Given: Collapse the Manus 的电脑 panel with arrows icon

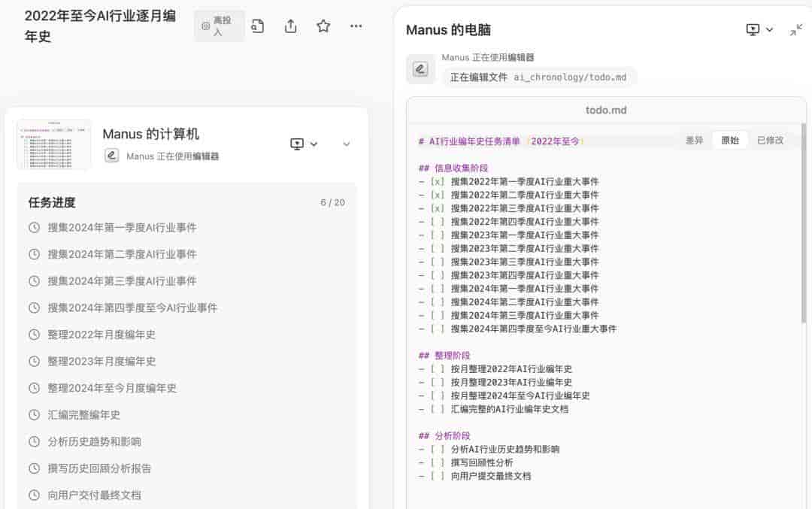Looking at the screenshot, I should [x=796, y=30].
